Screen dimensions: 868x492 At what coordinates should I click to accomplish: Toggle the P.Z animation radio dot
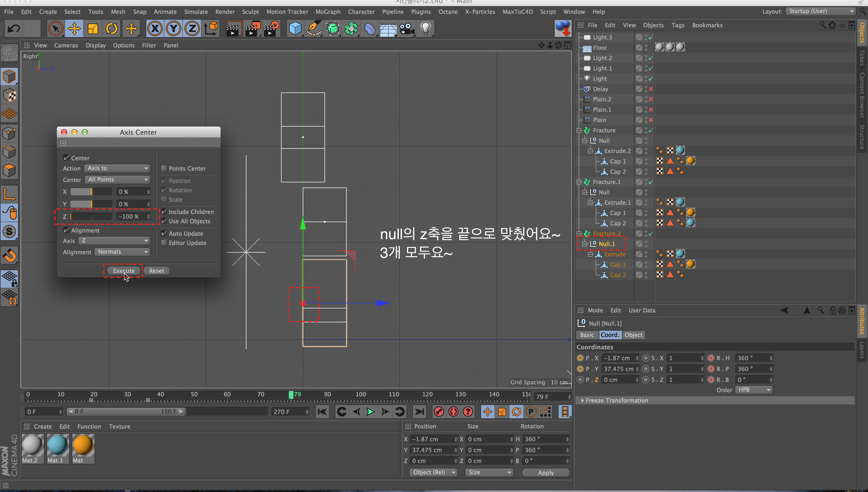(x=580, y=379)
